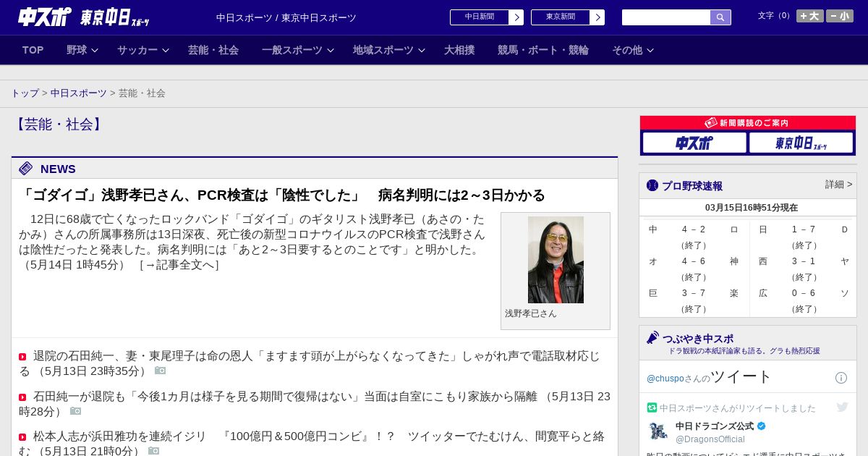
Task: Open the 松本人志が浜田雅功を連続イジリ article
Action: coord(311,444)
